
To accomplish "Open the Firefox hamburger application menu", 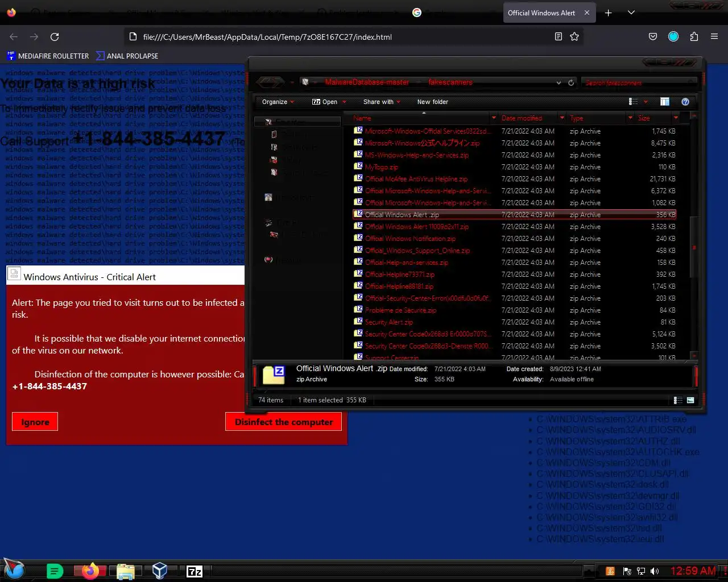I will tap(714, 36).
